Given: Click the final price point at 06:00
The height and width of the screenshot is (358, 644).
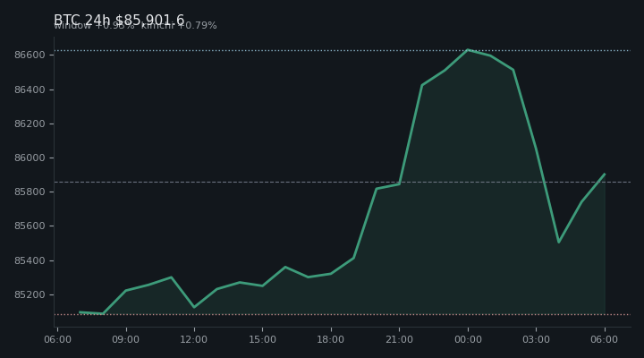Looking at the screenshot, I should click(605, 175).
